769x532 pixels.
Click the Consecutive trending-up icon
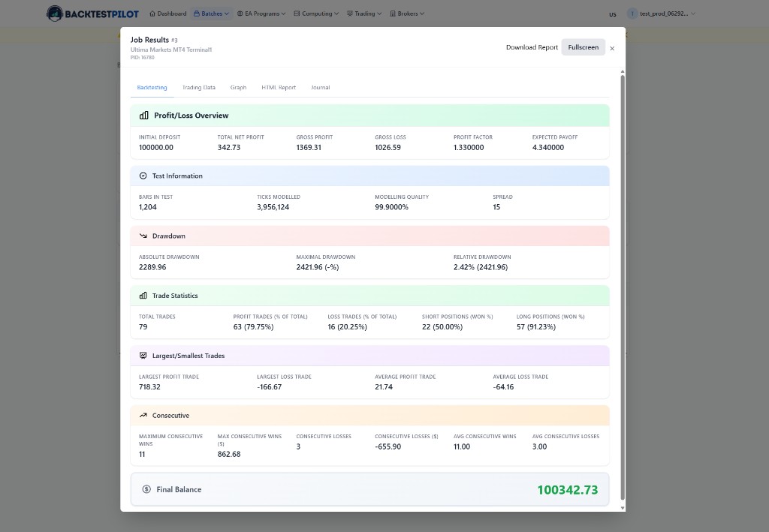tap(143, 416)
